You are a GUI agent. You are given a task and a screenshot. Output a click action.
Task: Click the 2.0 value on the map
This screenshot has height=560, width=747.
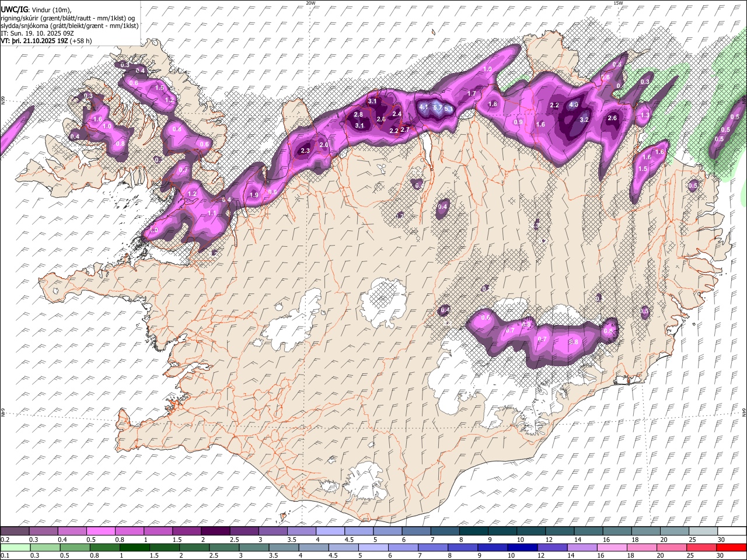click(324, 145)
